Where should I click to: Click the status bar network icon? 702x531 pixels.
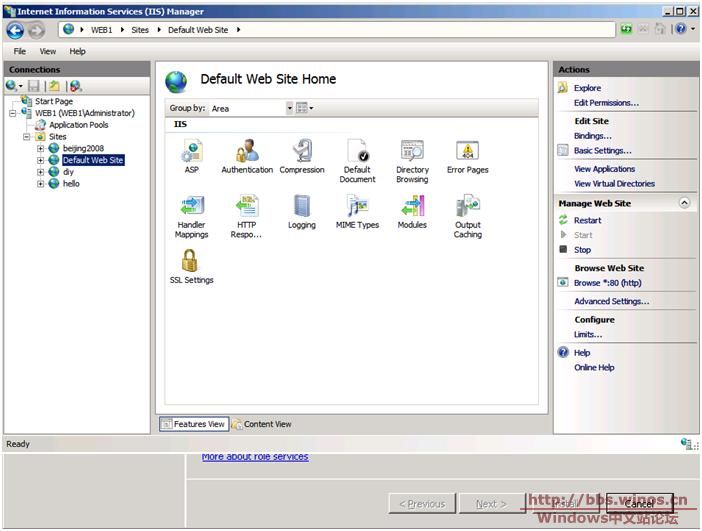tap(686, 444)
